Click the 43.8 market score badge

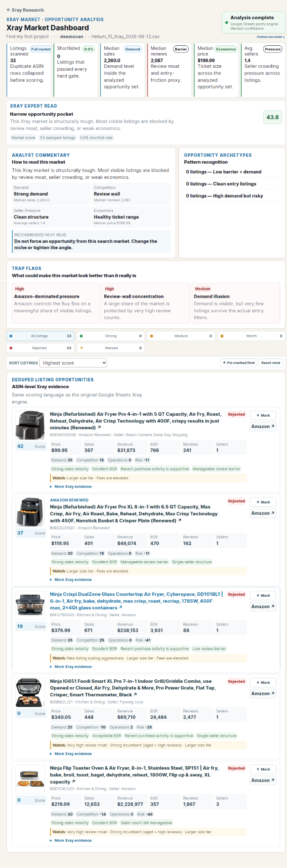(273, 117)
